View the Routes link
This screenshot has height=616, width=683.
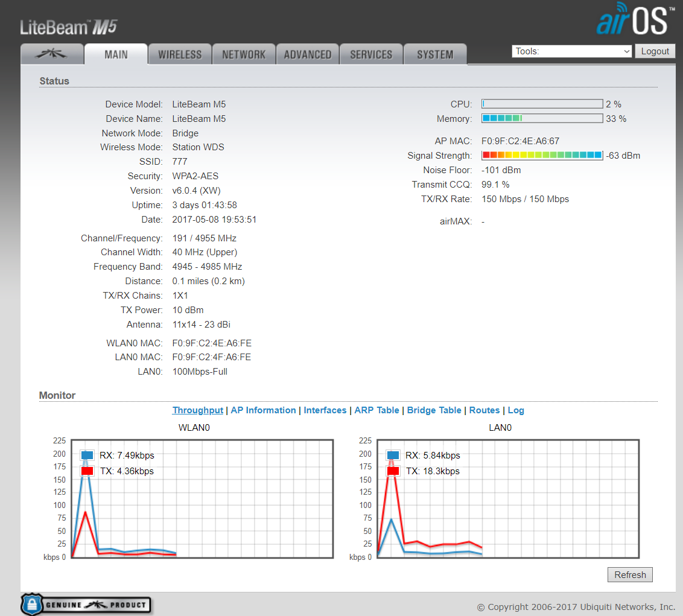[484, 410]
